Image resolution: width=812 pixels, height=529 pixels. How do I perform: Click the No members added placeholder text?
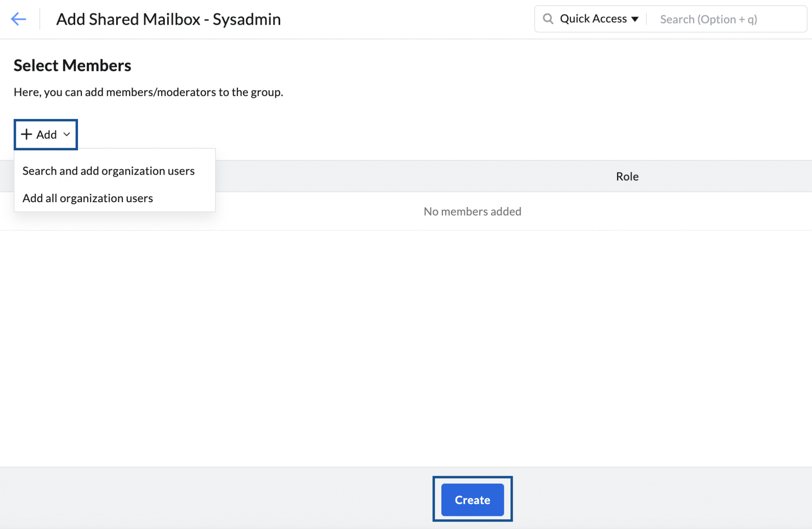coord(472,211)
